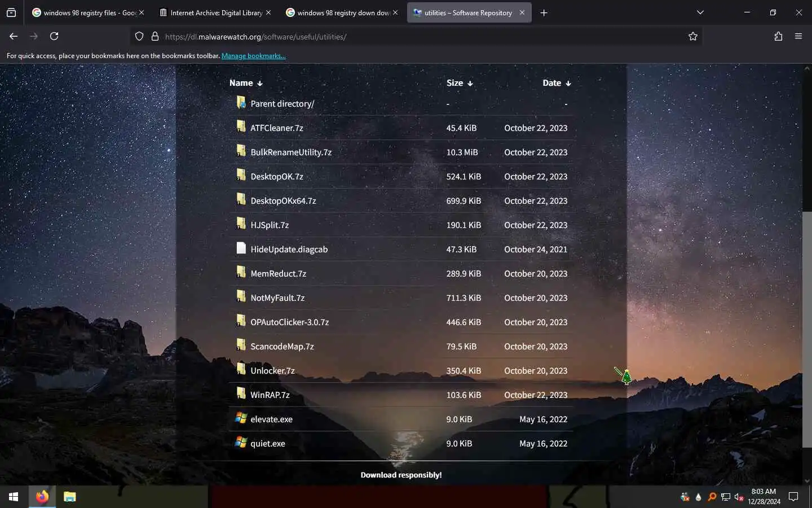Close the Internet Archive tab
This screenshot has height=508, width=812.
(x=268, y=12)
